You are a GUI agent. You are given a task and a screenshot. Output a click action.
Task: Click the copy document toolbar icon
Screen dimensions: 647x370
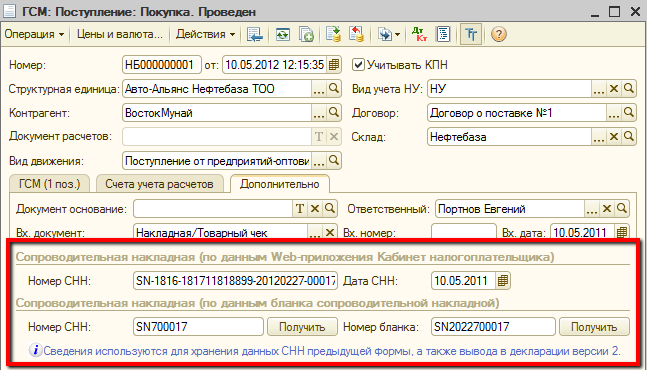click(x=306, y=34)
